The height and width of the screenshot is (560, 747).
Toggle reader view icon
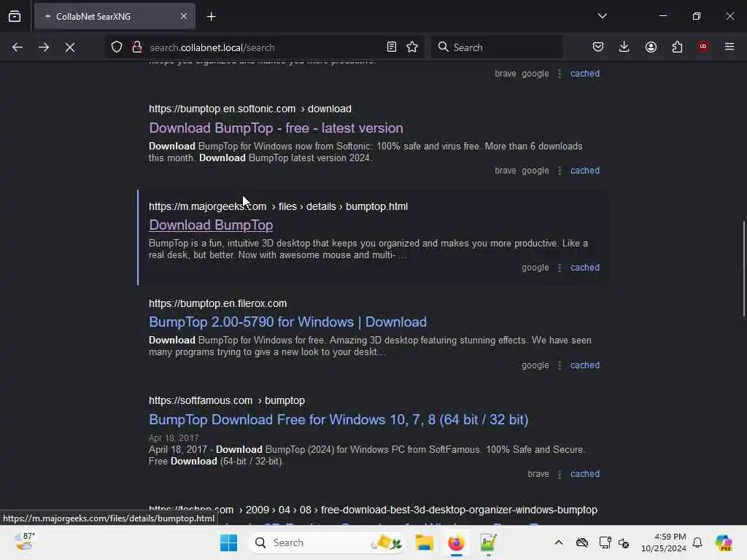(x=392, y=47)
